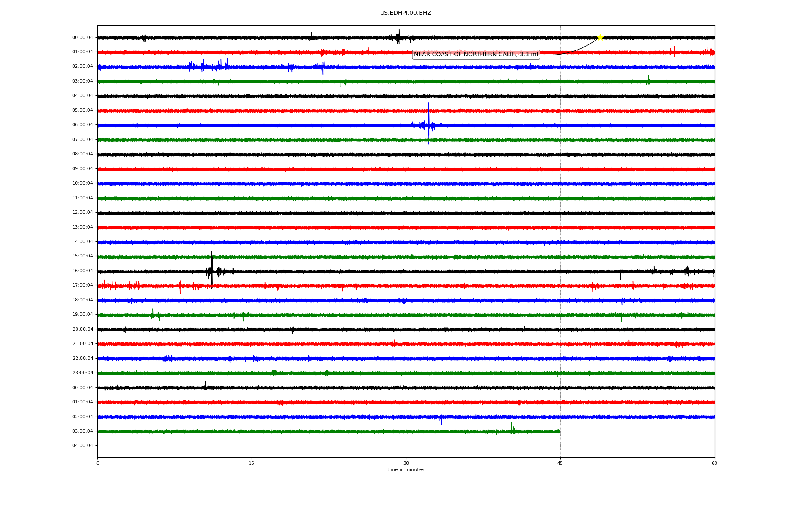Click the 60 tick label on the x-axis
812x508 pixels.
714,463
